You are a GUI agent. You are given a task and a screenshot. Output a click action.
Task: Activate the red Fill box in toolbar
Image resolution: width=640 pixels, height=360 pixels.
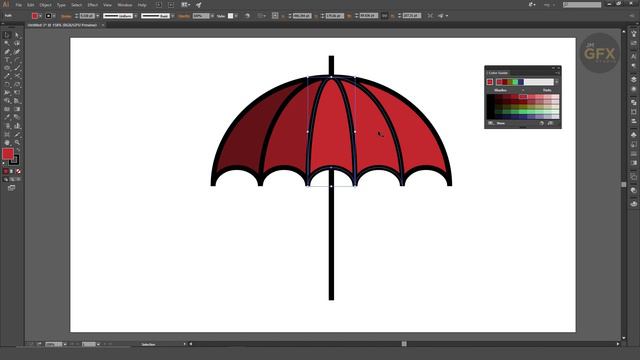(8, 153)
